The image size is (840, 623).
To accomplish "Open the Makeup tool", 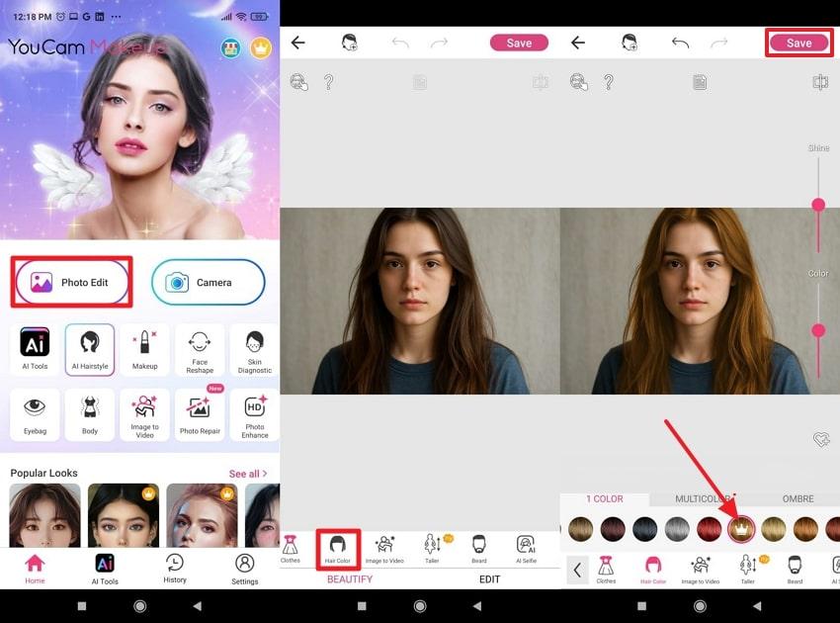I will pos(144,348).
